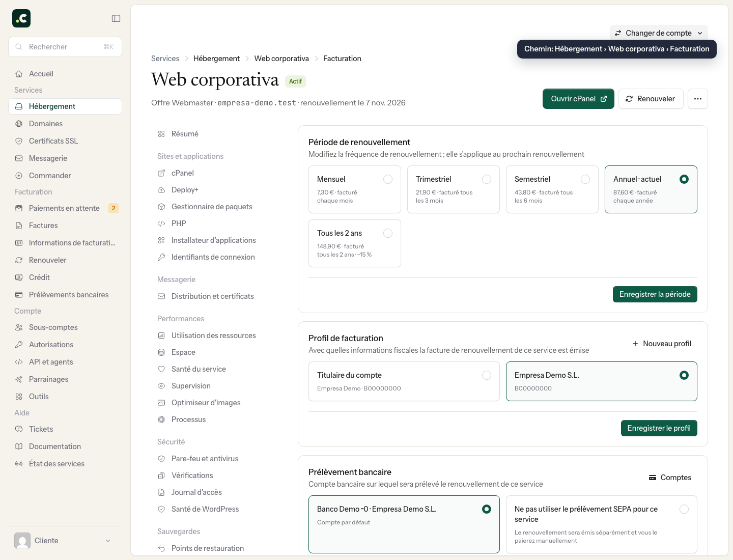Click the Parrainages sparkle icon

click(x=19, y=379)
